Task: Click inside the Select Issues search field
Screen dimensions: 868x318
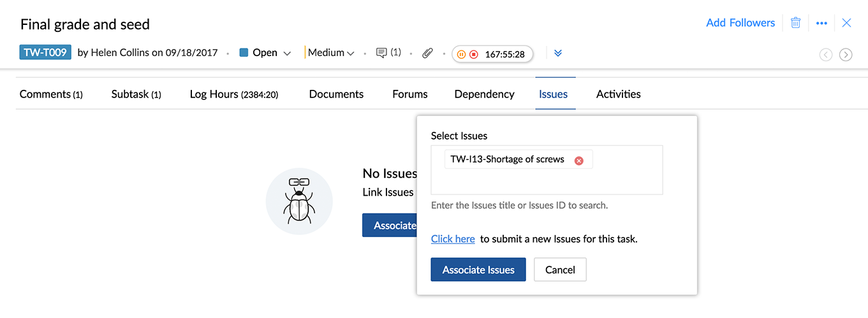Action: pos(547,170)
